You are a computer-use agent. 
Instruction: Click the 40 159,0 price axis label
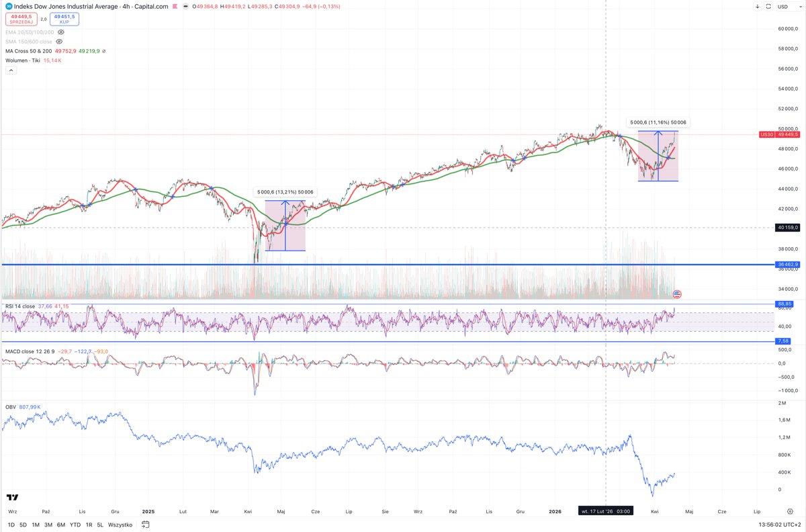tap(788, 227)
